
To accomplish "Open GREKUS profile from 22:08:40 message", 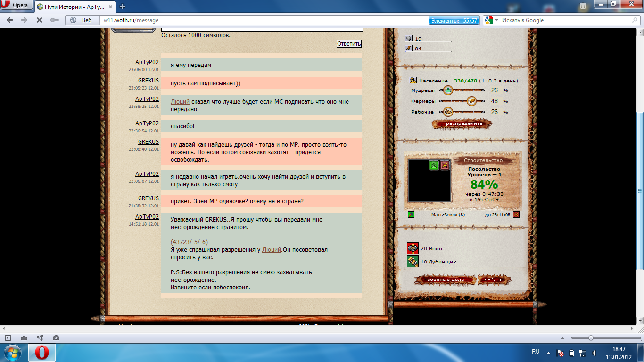I will pos(149,142).
